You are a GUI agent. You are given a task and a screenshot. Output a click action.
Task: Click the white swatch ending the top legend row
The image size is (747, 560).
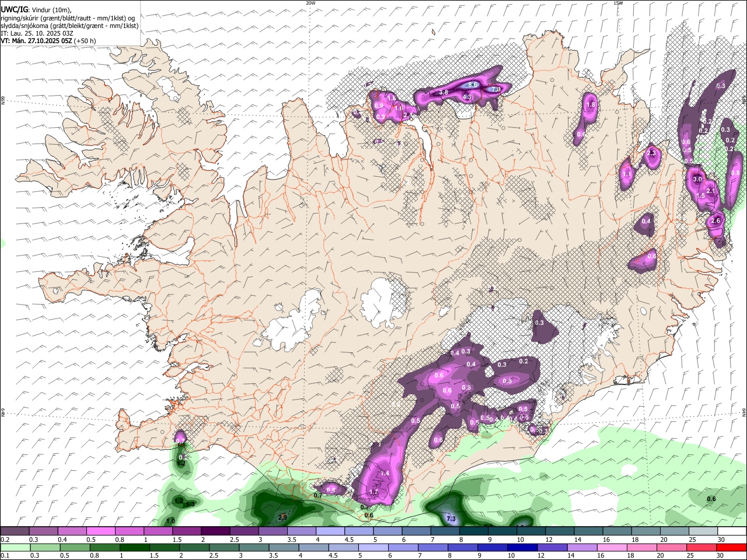click(x=732, y=531)
